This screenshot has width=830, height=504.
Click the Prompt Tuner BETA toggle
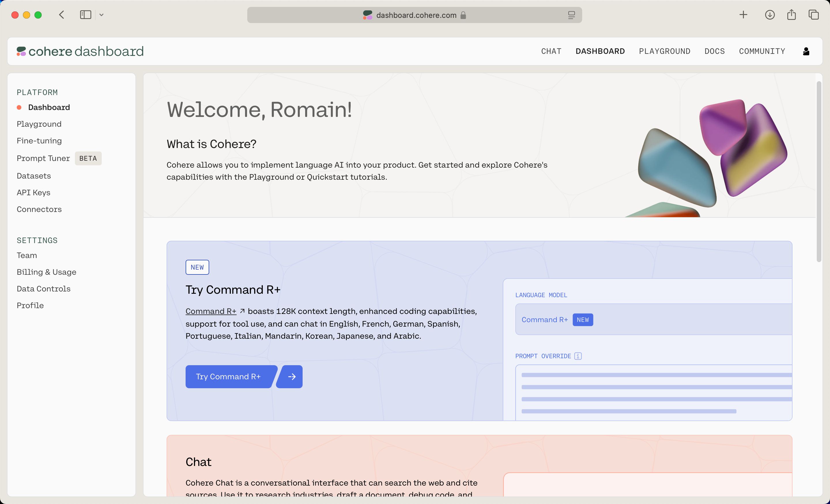tap(59, 158)
